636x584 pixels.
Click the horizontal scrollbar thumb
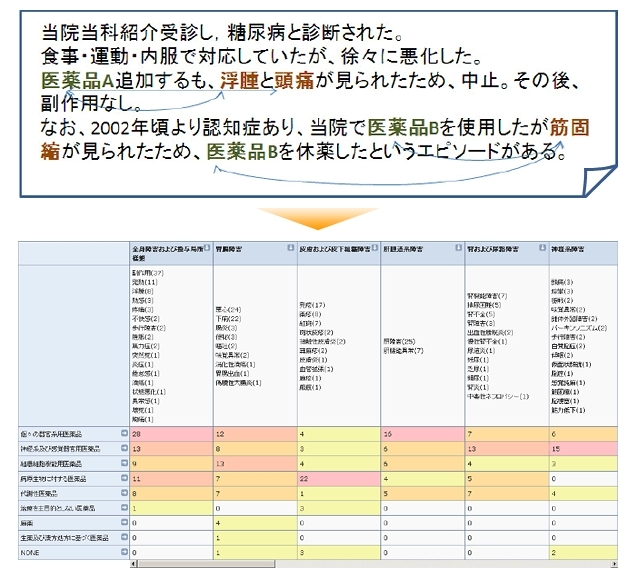(206, 564)
